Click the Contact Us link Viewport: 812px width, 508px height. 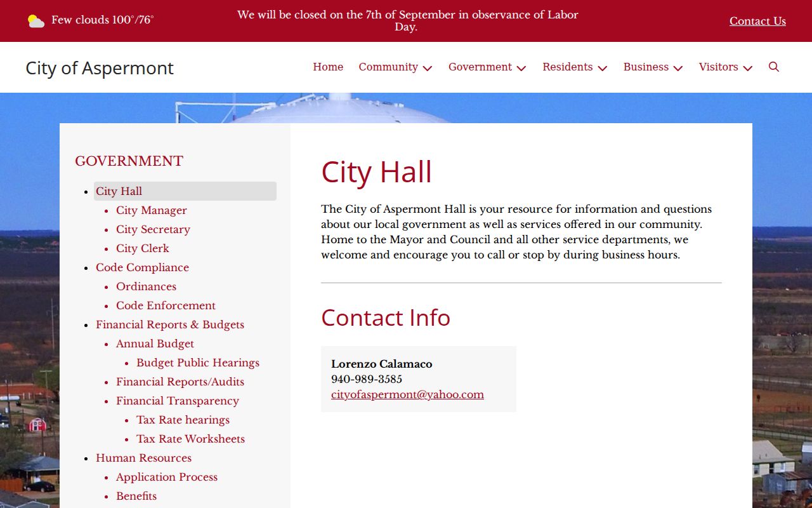coord(757,21)
